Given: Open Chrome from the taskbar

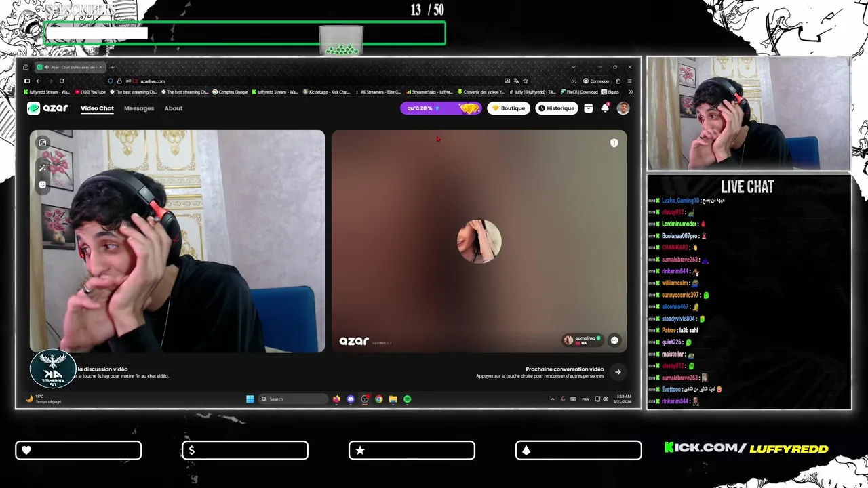Looking at the screenshot, I should pyautogui.click(x=379, y=399).
